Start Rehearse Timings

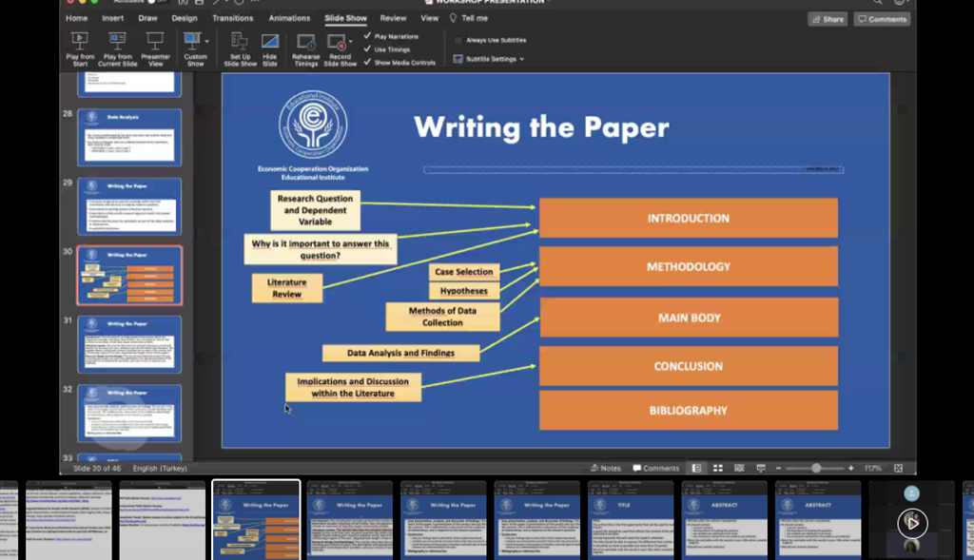pyautogui.click(x=305, y=49)
